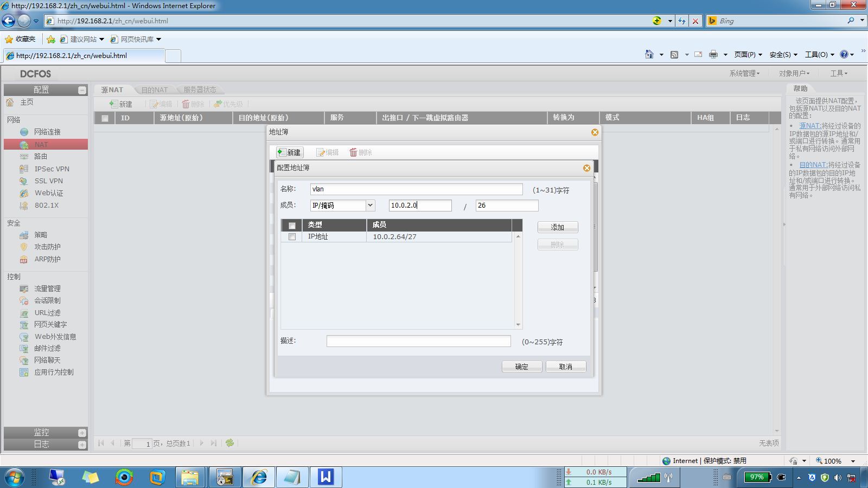Click 取消 to cancel the dialog
Screen dimensions: 868x488
pyautogui.click(x=566, y=367)
